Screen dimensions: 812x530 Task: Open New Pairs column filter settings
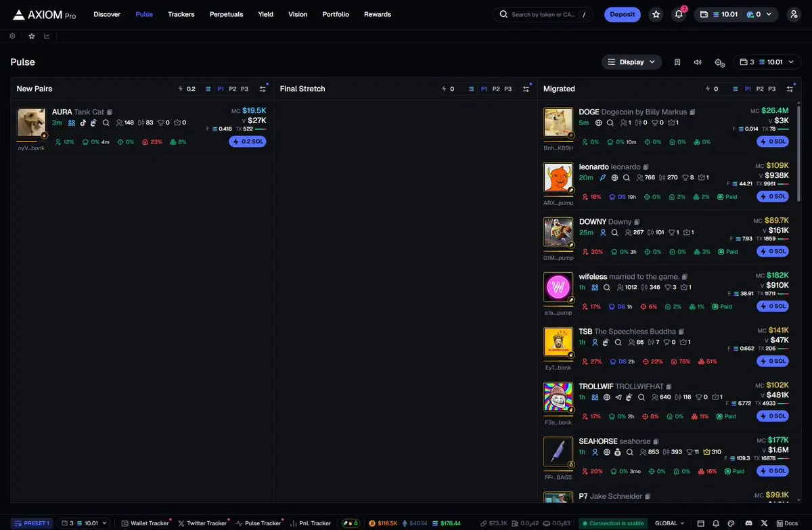tap(263, 89)
